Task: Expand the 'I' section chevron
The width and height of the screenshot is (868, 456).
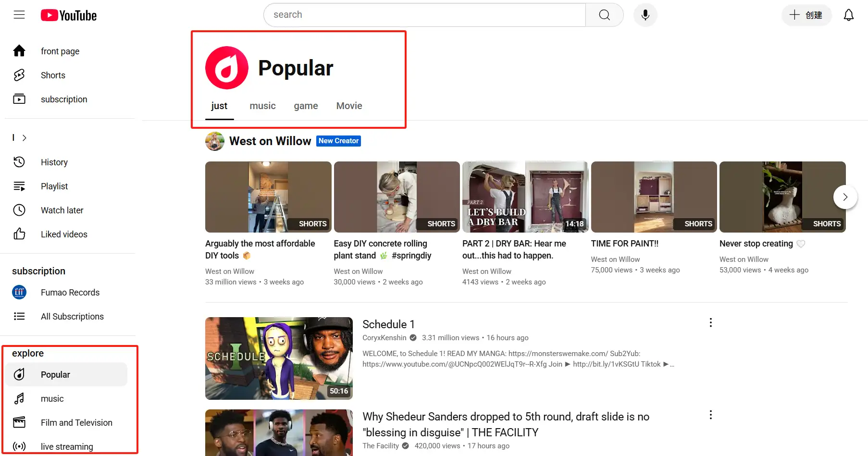Action: click(x=24, y=138)
